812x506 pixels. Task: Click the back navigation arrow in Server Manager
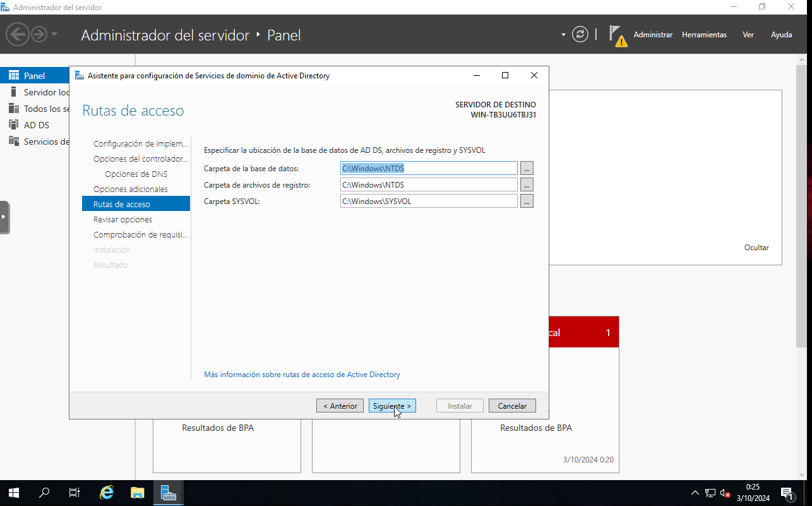(18, 34)
